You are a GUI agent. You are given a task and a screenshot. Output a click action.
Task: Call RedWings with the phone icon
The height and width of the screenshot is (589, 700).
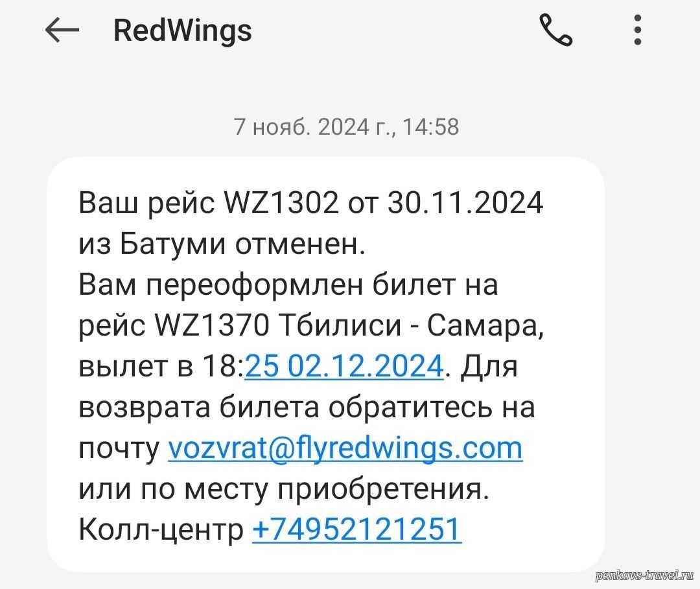[556, 30]
